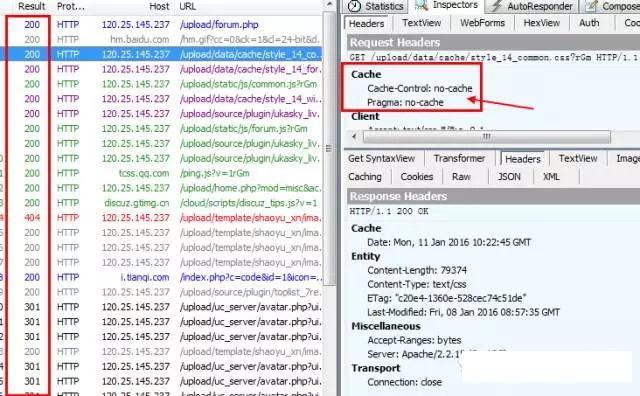This screenshot has height=396, width=640.
Task: Select the Miscellaneous group header
Action: point(386,326)
